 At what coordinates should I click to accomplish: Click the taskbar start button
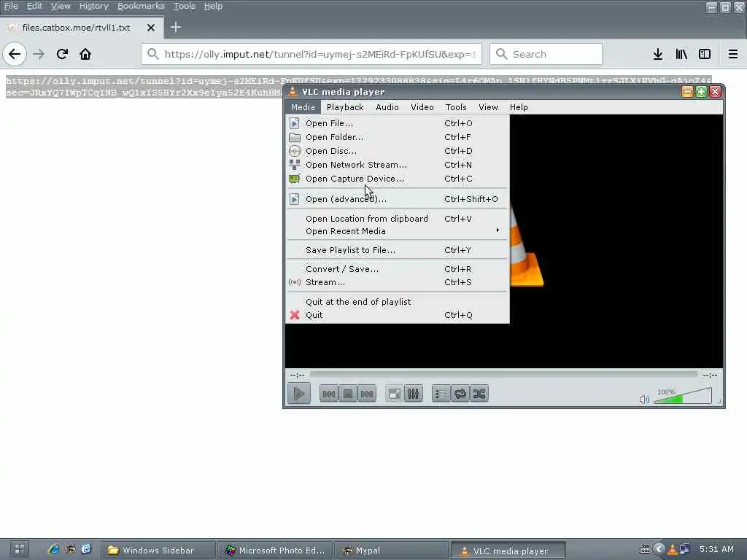point(19,550)
